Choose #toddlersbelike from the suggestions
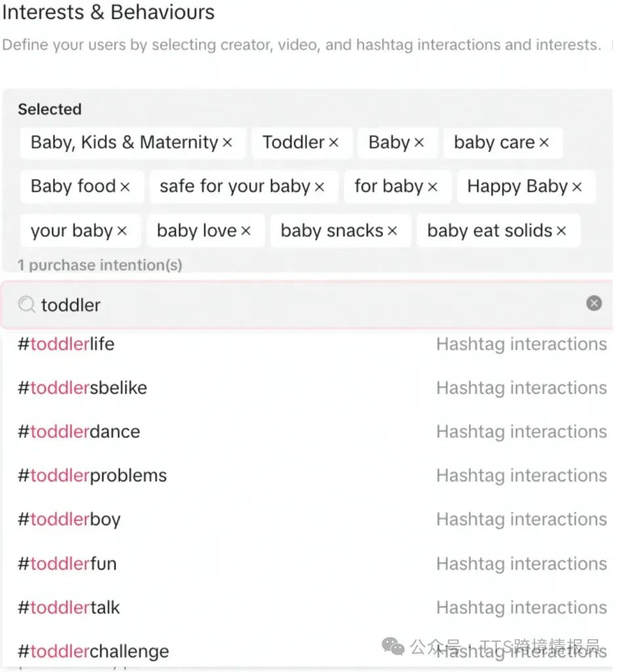 pos(82,388)
